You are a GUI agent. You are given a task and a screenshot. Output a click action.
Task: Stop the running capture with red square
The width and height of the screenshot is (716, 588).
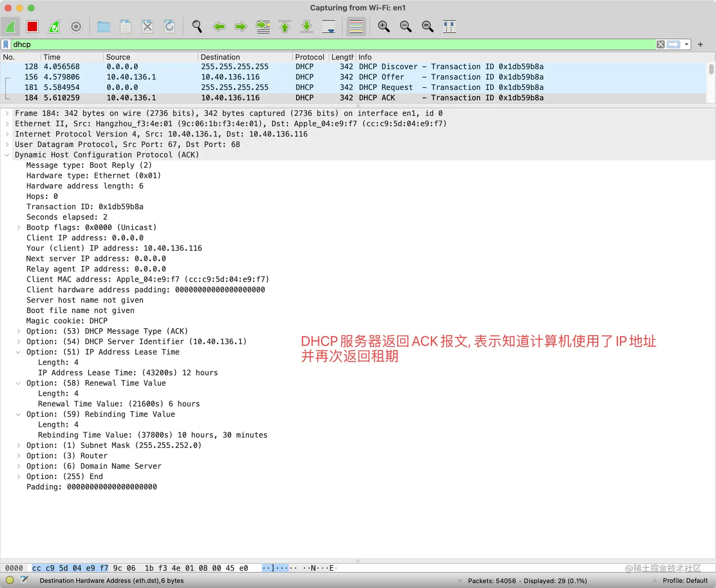tap(32, 27)
